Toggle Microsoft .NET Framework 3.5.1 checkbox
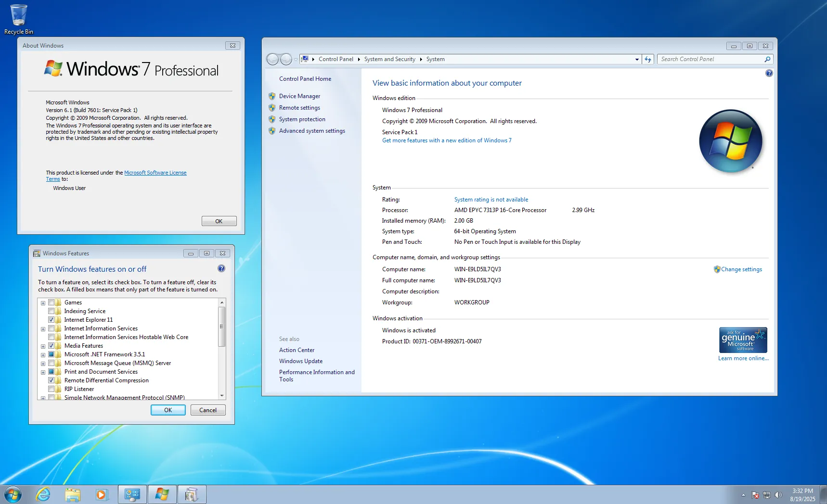This screenshot has height=504, width=827. point(51,354)
